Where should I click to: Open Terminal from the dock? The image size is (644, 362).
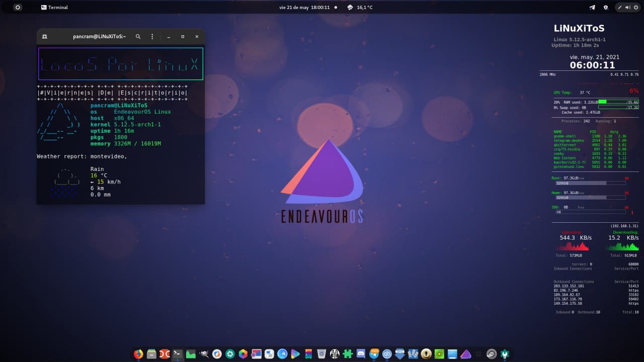pos(178,354)
